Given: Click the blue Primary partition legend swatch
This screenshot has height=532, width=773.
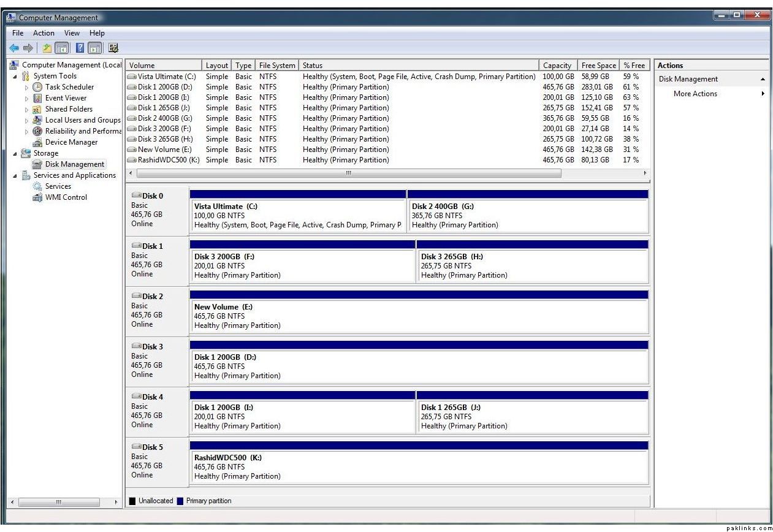Looking at the screenshot, I should coord(180,501).
